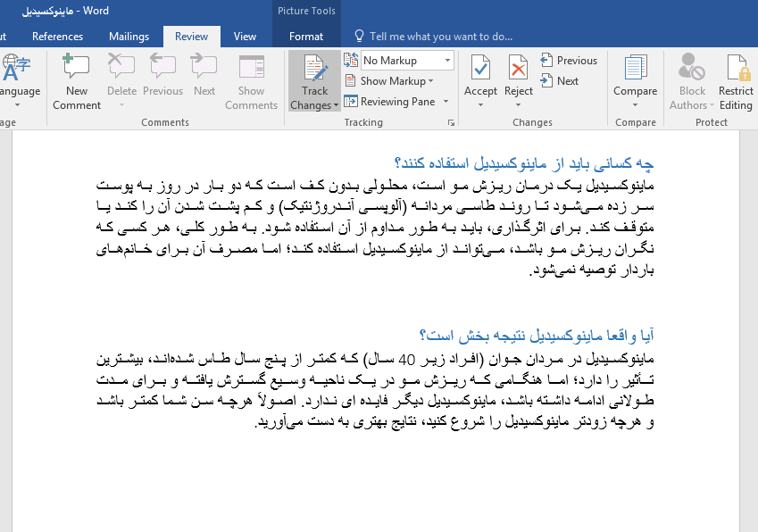The height and width of the screenshot is (532, 758).
Task: Click the Block Authors icon
Action: click(x=691, y=67)
